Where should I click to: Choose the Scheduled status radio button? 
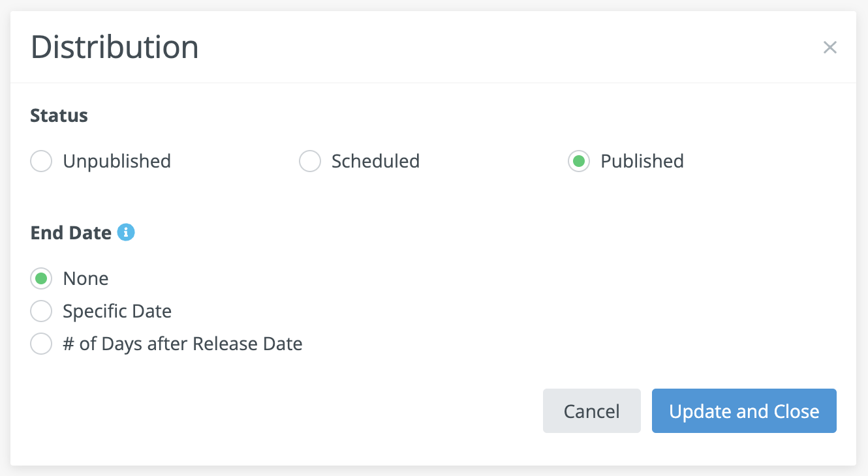pyautogui.click(x=310, y=161)
